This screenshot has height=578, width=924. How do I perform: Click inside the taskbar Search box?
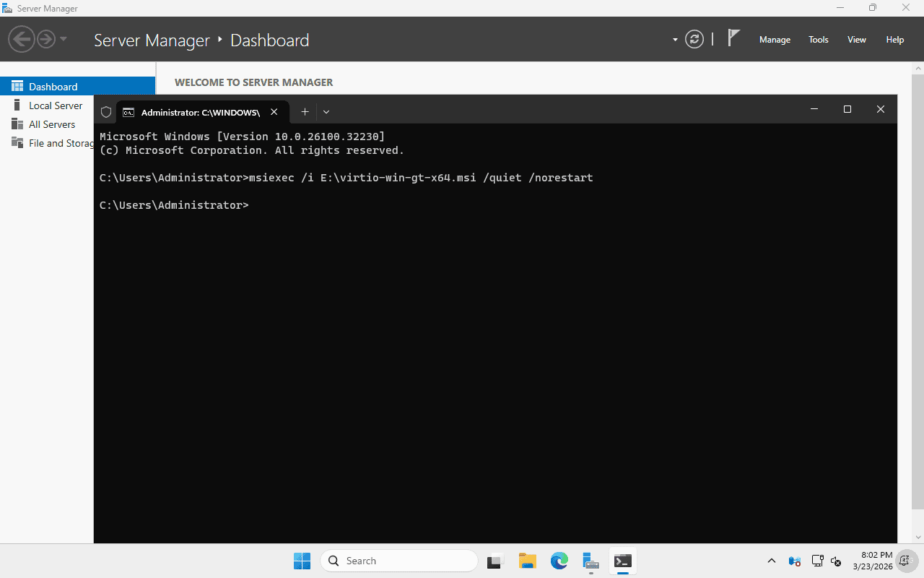click(x=399, y=561)
